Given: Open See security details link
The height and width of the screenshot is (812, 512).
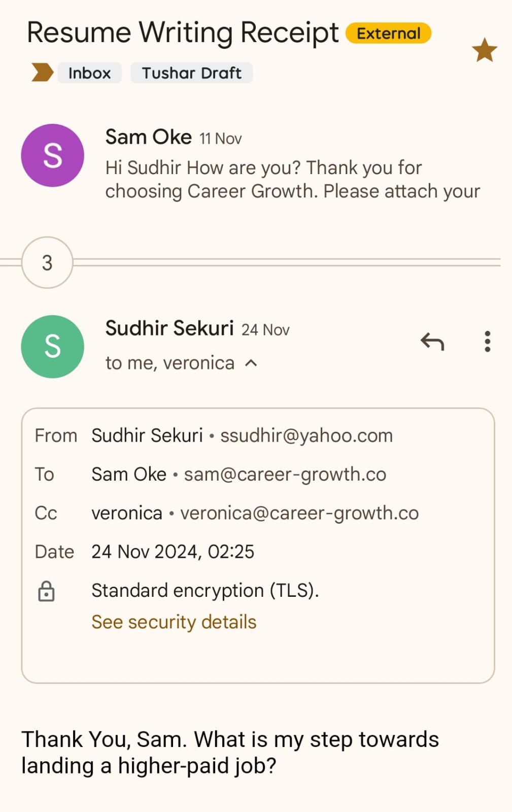Looking at the screenshot, I should pyautogui.click(x=174, y=622).
